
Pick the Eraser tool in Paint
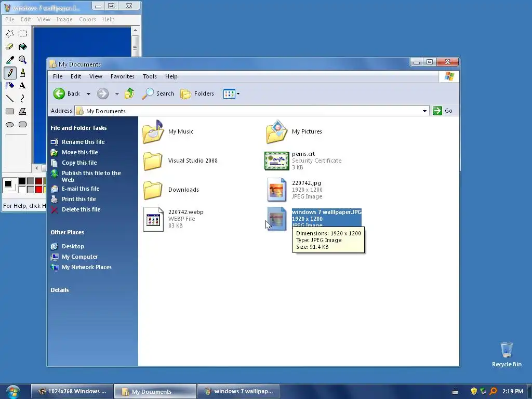[x=10, y=46]
